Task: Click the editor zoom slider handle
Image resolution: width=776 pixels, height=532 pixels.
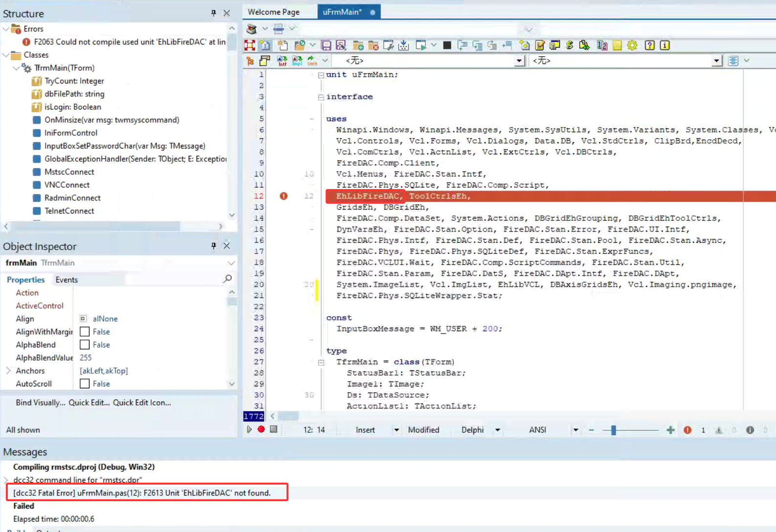Action: pyautogui.click(x=613, y=430)
